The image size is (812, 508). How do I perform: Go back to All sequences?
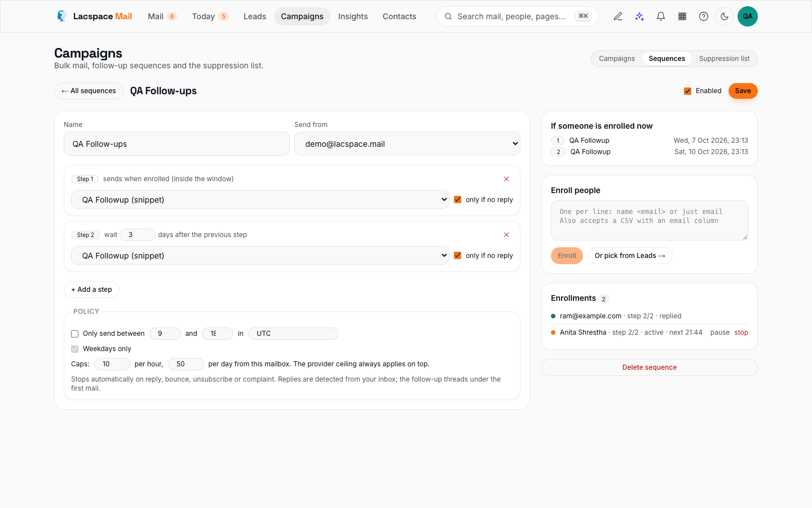click(x=89, y=91)
